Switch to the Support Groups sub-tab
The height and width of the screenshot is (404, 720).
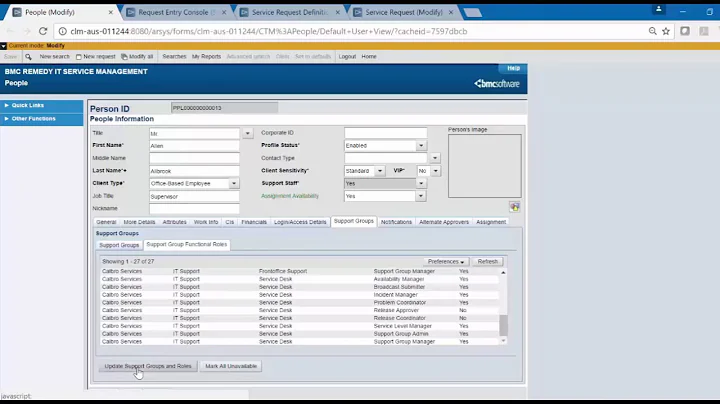click(x=119, y=245)
